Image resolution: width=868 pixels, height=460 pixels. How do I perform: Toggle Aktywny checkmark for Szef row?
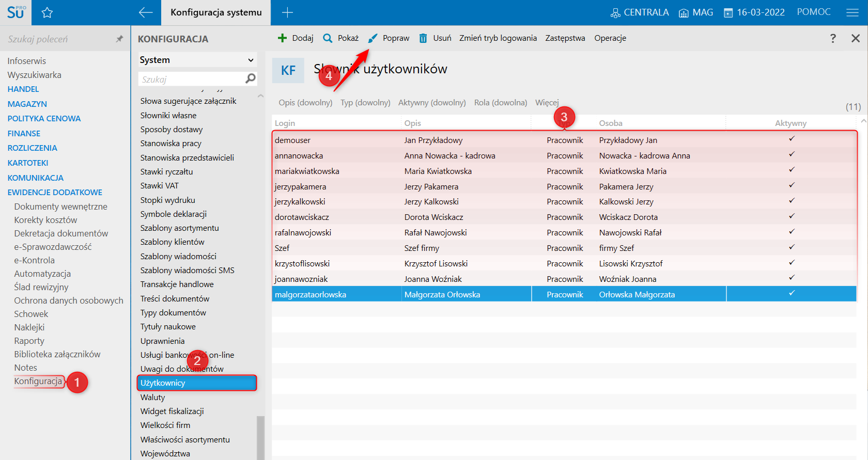(x=791, y=247)
